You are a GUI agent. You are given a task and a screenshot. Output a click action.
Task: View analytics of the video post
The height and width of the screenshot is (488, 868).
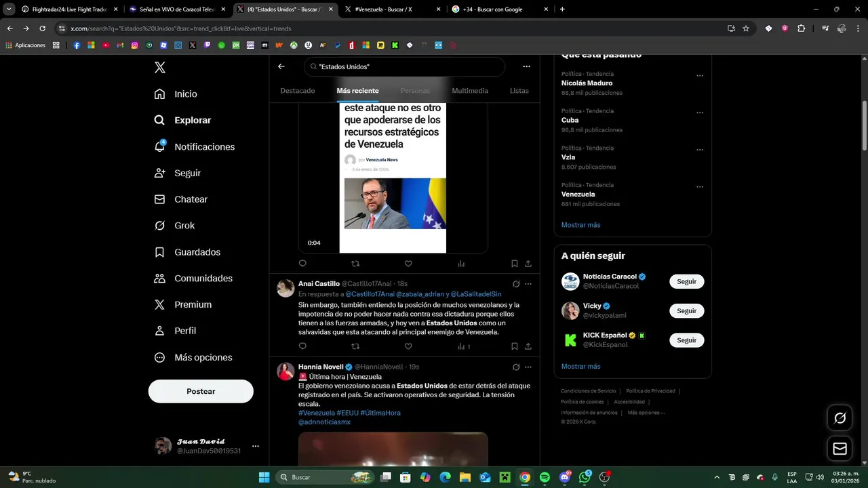tap(461, 264)
